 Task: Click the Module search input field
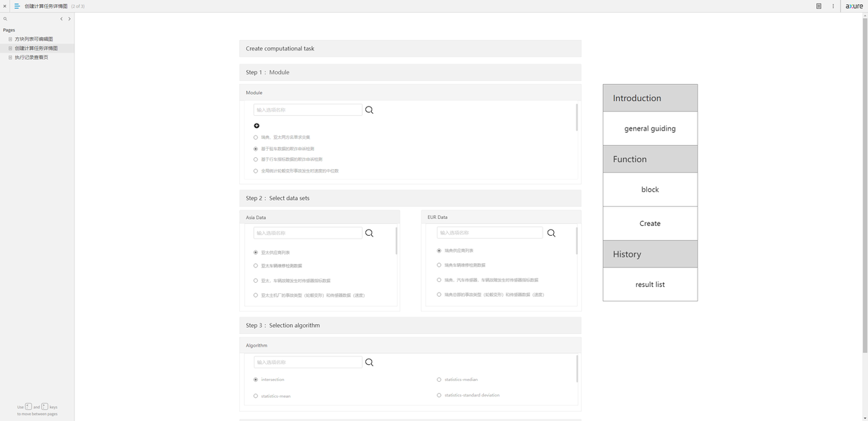tap(308, 110)
